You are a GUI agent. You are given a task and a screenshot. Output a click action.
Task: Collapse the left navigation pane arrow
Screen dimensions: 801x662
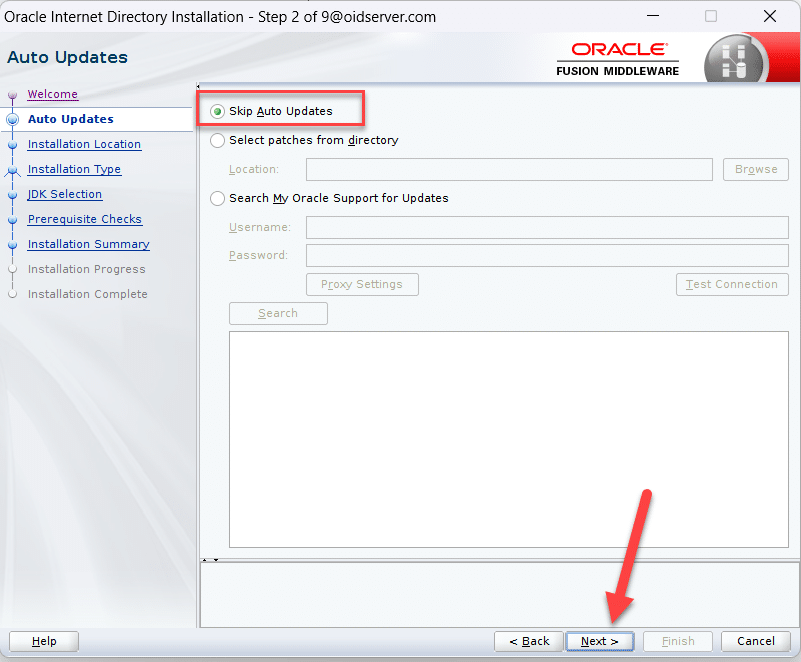[x=198, y=87]
